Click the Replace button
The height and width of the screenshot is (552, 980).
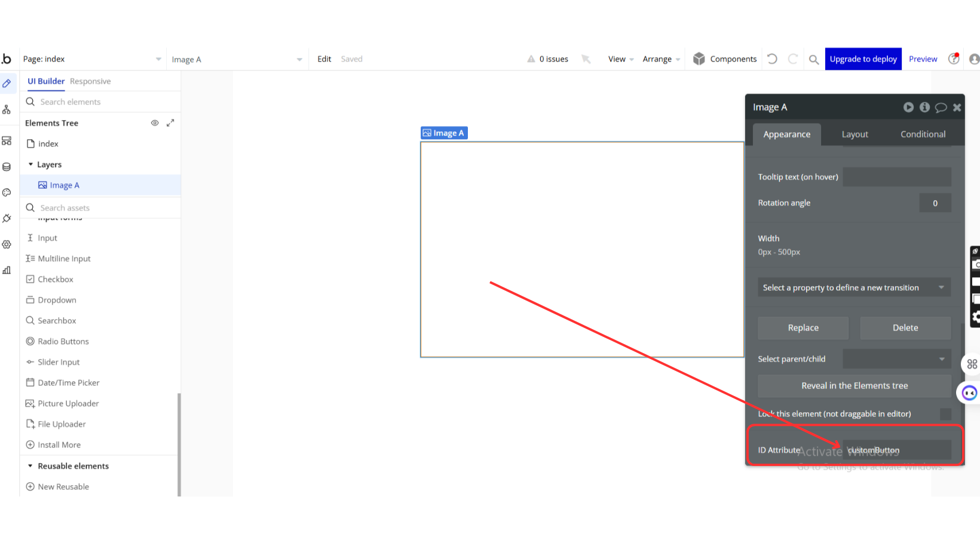803,328
